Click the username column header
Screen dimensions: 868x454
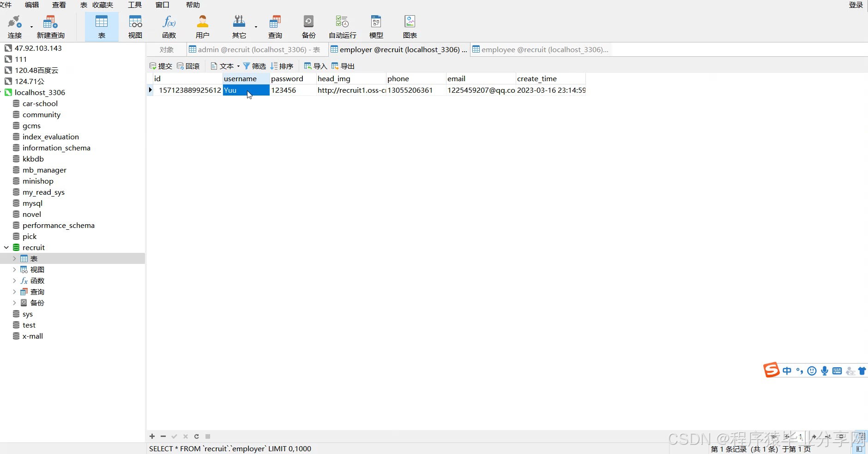(x=246, y=78)
